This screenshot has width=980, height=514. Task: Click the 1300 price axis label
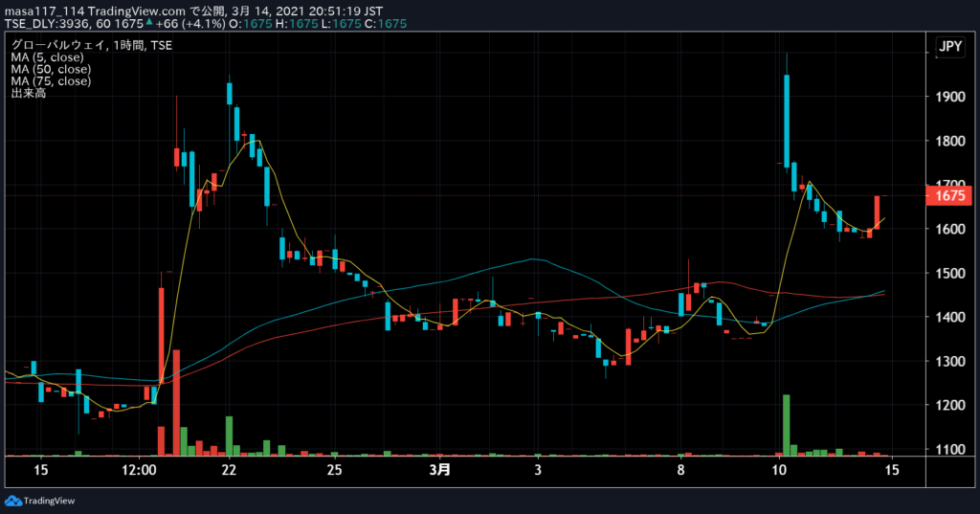(950, 362)
